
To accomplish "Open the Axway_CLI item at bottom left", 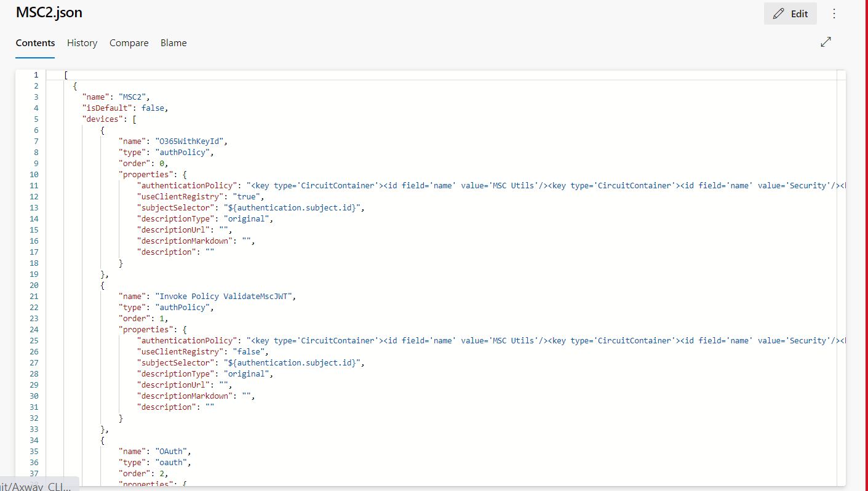I will click(37, 485).
